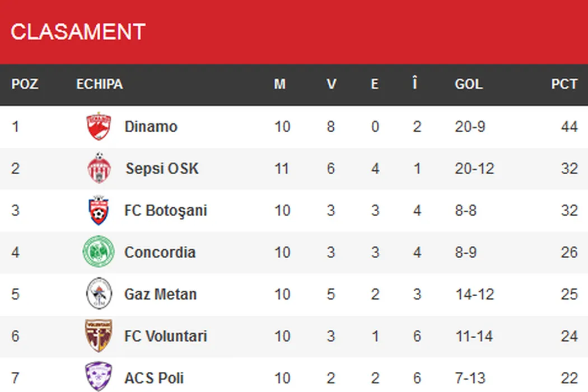
Task: Click the ACS Poli team name
Action: [154, 378]
